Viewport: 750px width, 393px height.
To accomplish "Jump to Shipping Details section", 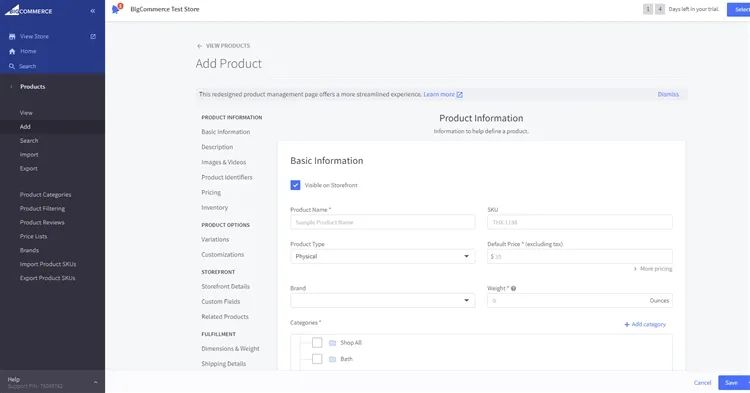I will [x=224, y=364].
